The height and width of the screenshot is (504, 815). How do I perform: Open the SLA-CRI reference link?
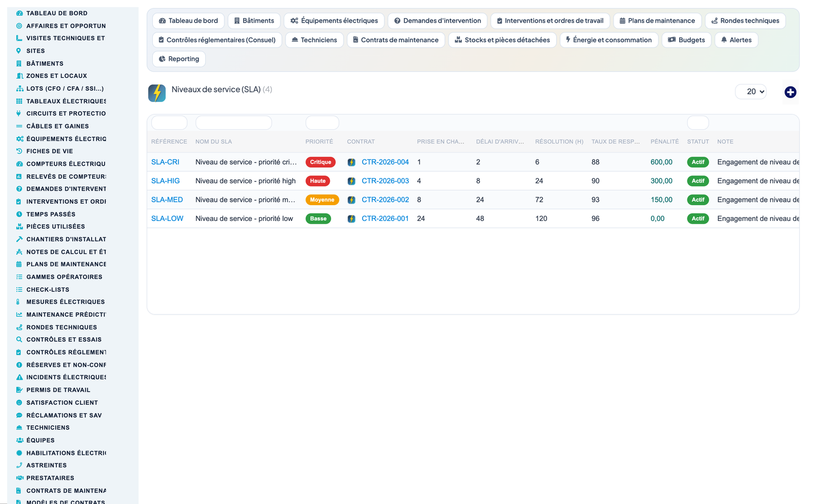click(165, 162)
